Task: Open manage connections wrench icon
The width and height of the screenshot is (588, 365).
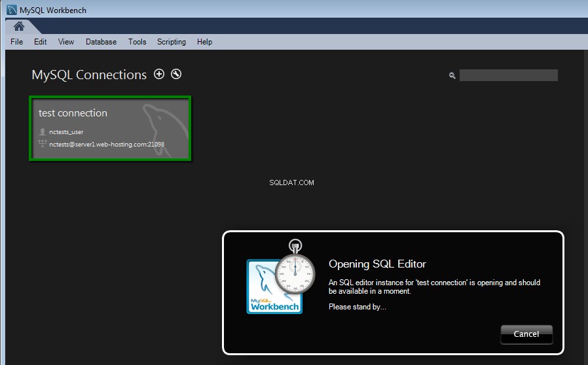Action: click(176, 74)
